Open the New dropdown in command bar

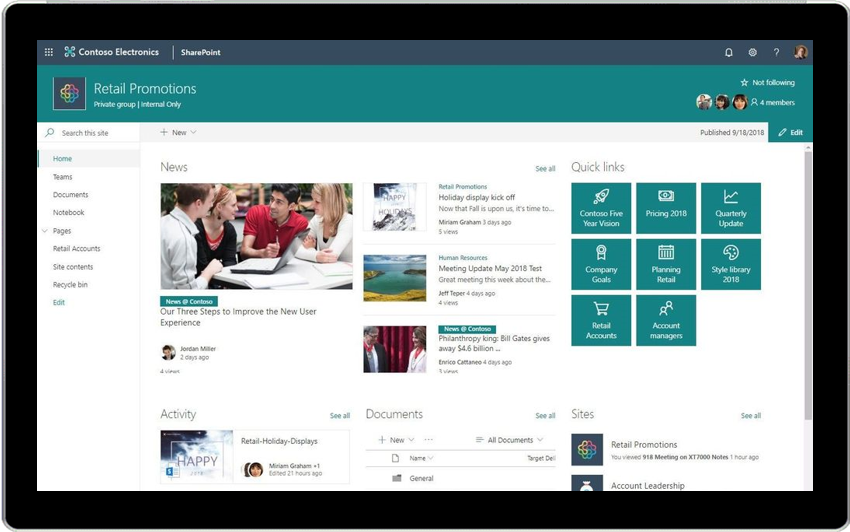[178, 132]
